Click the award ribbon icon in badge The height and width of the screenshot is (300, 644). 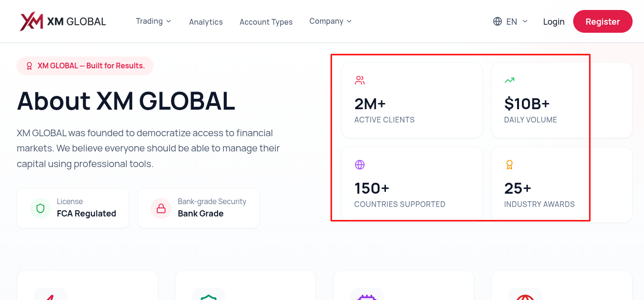(x=29, y=66)
